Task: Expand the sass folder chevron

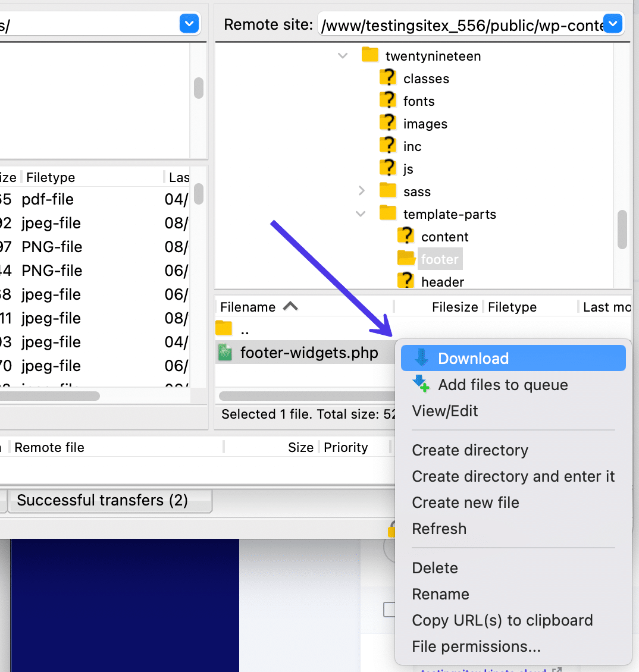Action: [x=362, y=191]
